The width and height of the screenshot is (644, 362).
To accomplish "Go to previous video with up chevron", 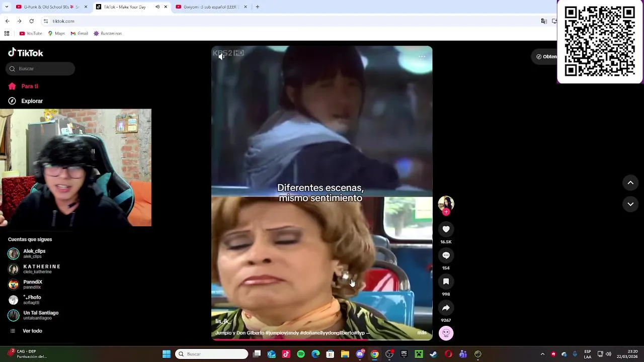I will pos(630,183).
